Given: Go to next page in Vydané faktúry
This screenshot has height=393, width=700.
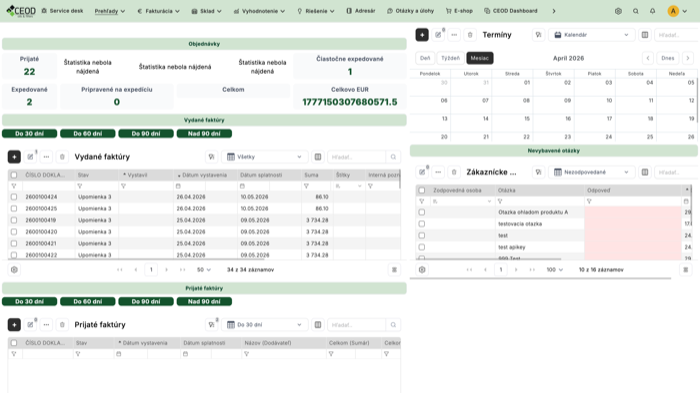Looking at the screenshot, I should coord(167,270).
